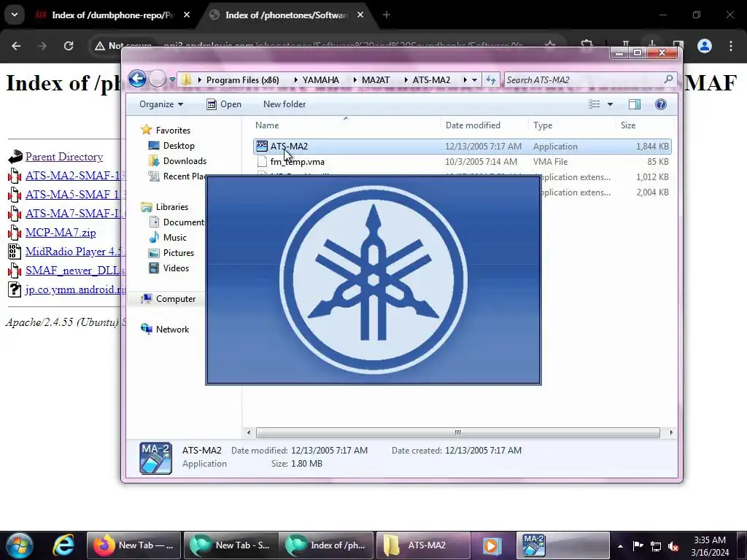Open a new browser tab
Viewport: 747px width, 560px height.
pyautogui.click(x=387, y=15)
